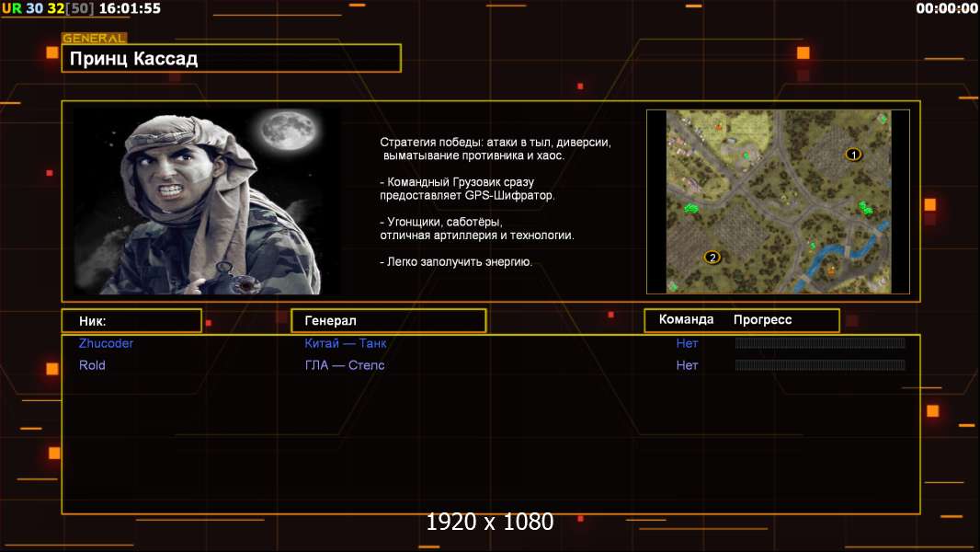
Task: Click the 'ГЛА — Стелс' general entry
Action: [x=345, y=365]
